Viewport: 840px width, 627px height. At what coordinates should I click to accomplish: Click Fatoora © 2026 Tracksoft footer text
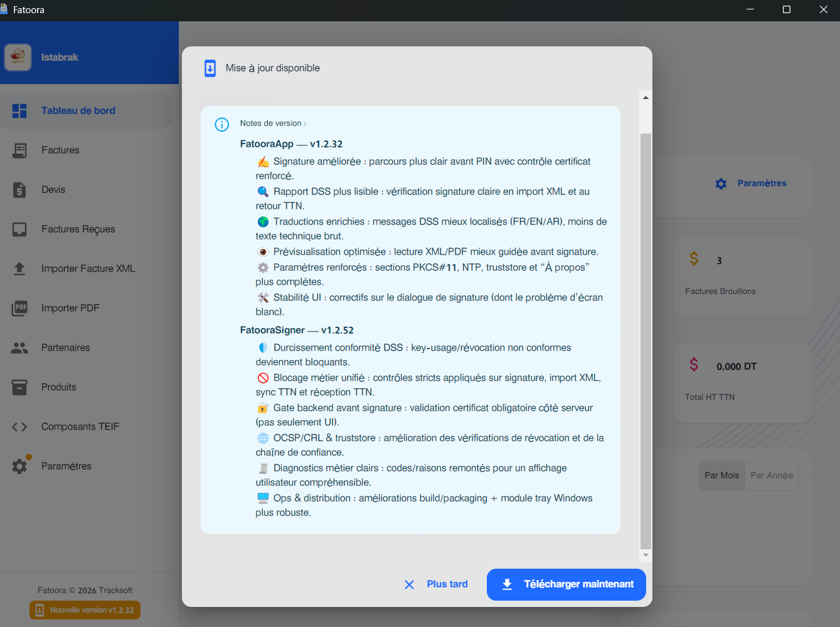(85, 591)
